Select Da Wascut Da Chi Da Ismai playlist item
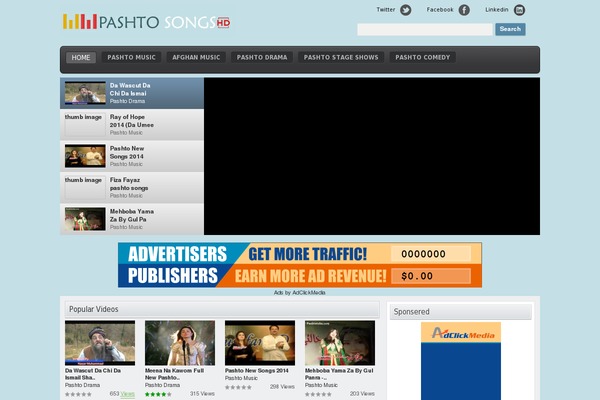This screenshot has width=600, height=400. click(x=132, y=93)
